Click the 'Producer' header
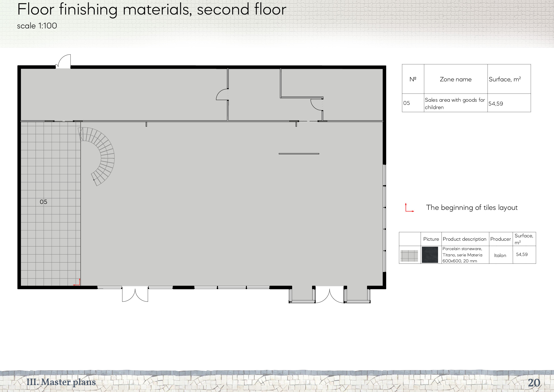 point(500,239)
